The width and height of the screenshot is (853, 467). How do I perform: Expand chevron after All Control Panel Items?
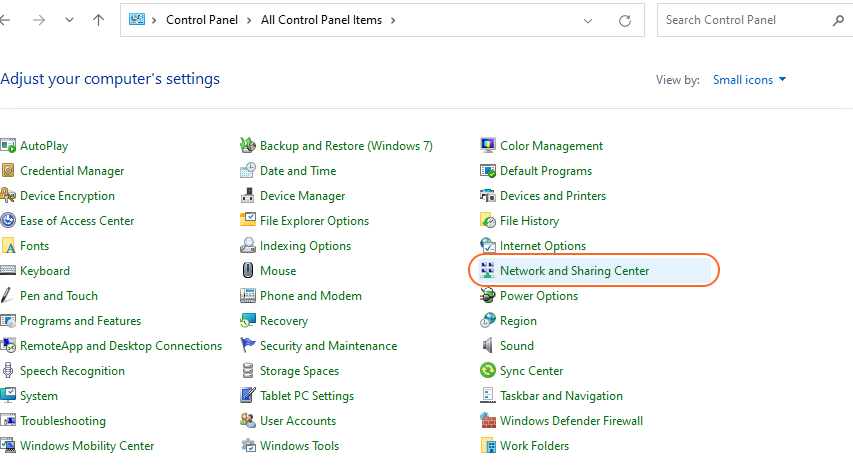click(x=393, y=20)
